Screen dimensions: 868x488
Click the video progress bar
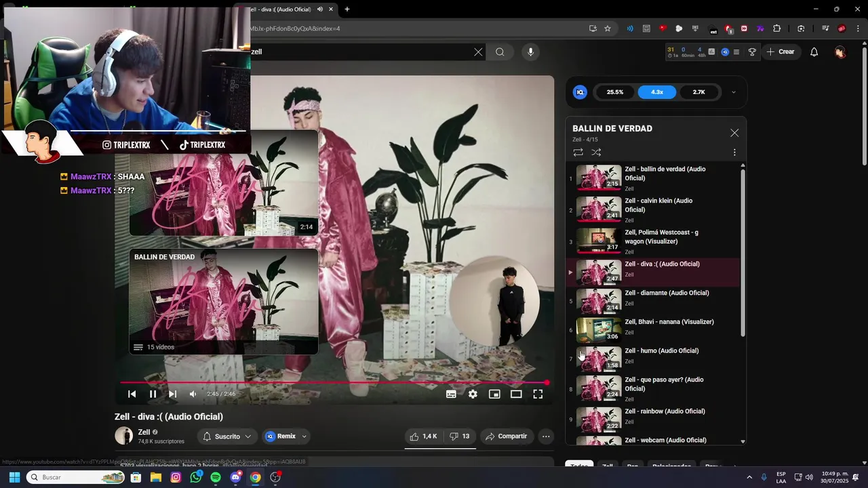point(334,382)
